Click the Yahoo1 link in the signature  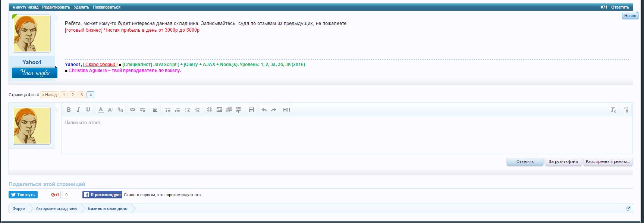[x=73, y=65]
